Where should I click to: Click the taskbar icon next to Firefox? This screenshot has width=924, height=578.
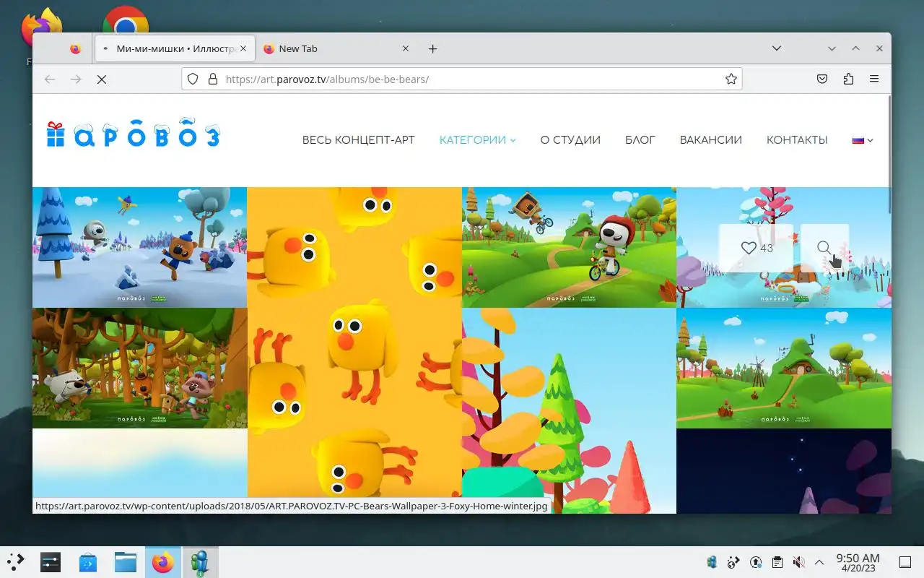[x=200, y=561]
